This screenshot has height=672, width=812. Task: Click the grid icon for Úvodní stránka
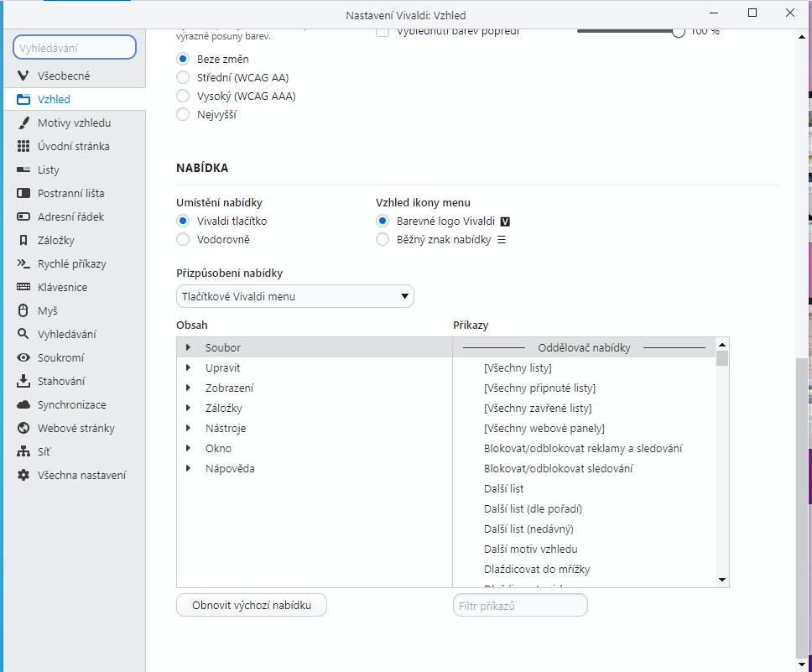[23, 146]
